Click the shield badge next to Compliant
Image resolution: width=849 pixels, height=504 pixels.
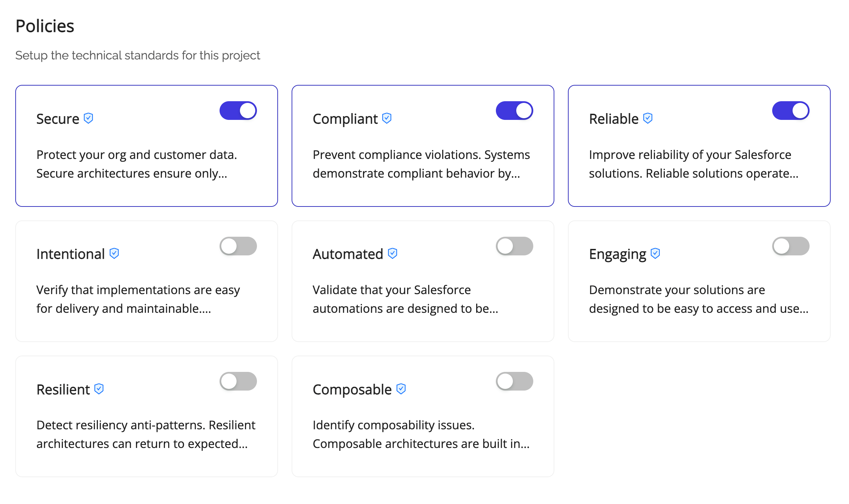[x=386, y=118]
